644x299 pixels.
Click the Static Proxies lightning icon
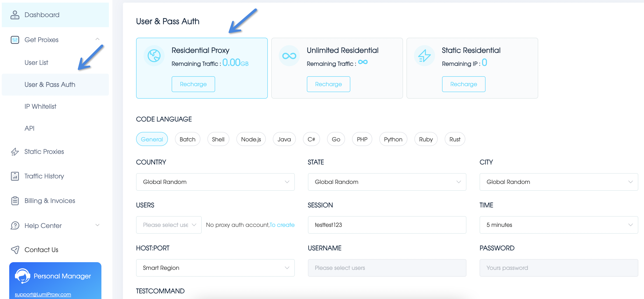pos(15,151)
